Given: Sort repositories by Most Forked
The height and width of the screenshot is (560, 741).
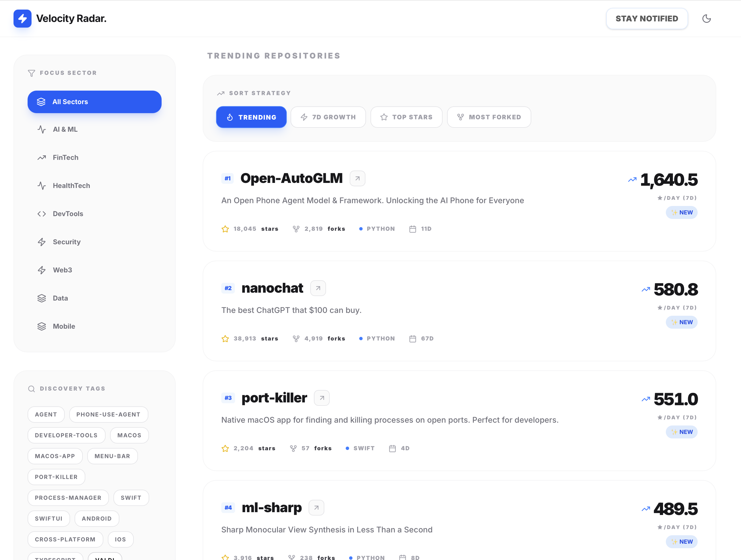Looking at the screenshot, I should click(489, 117).
